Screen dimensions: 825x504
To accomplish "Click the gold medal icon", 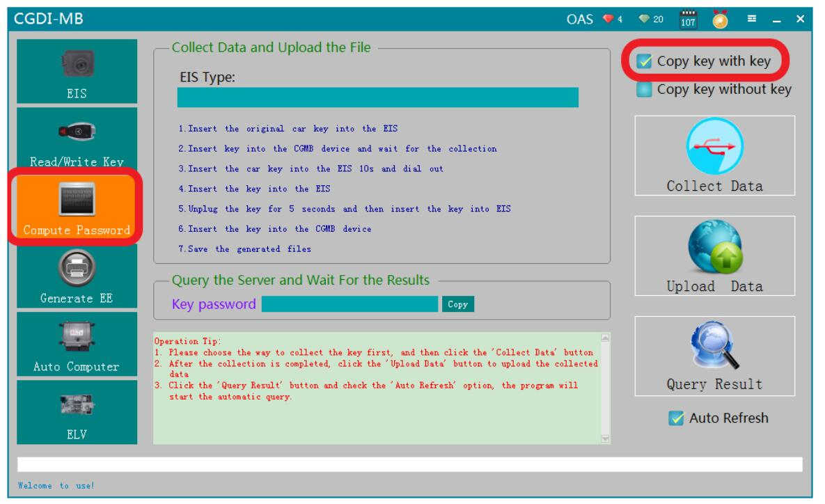I will 720,19.
